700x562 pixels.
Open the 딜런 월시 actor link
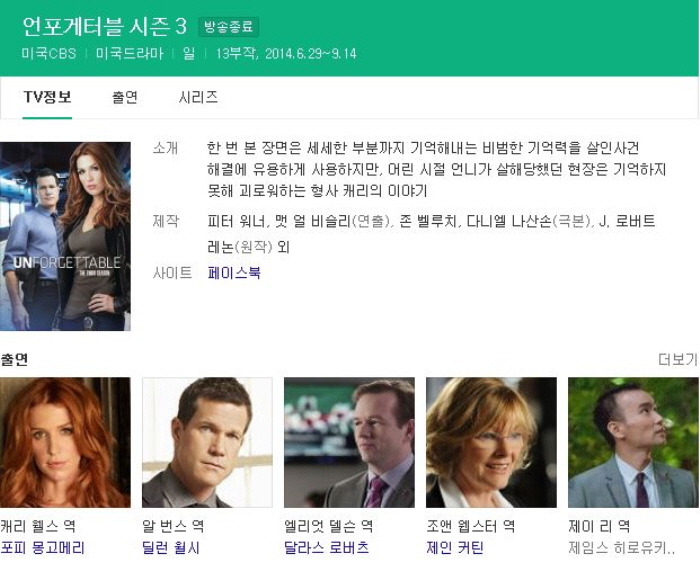click(x=171, y=547)
